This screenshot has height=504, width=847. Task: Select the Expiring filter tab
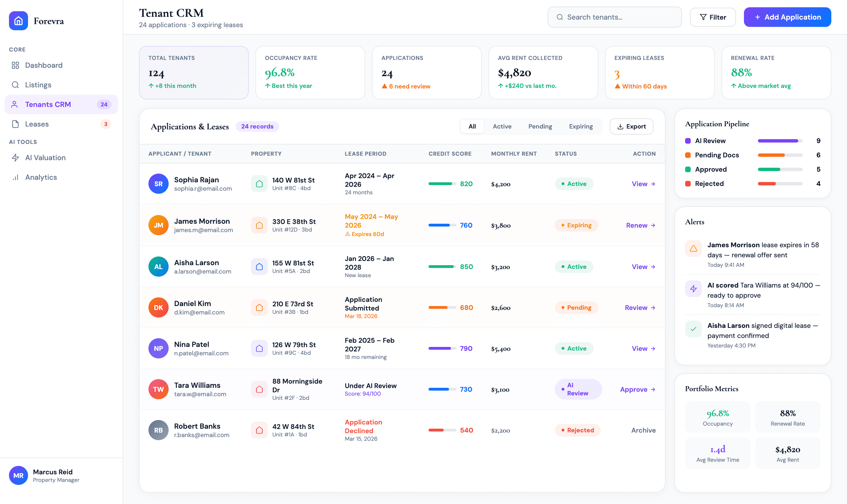tap(581, 126)
